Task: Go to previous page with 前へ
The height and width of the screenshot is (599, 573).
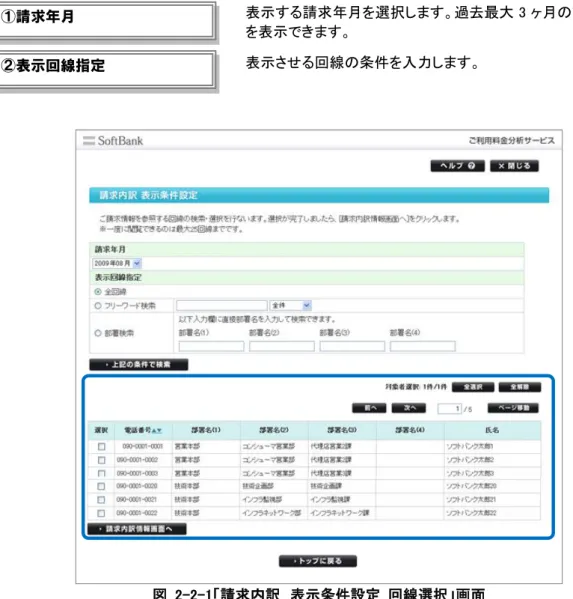Action: coord(369,408)
